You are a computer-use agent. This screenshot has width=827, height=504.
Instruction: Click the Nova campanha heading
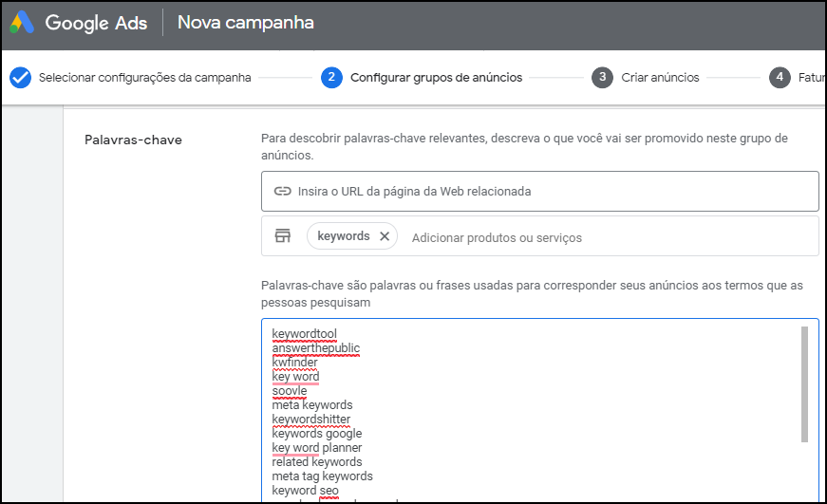246,23
